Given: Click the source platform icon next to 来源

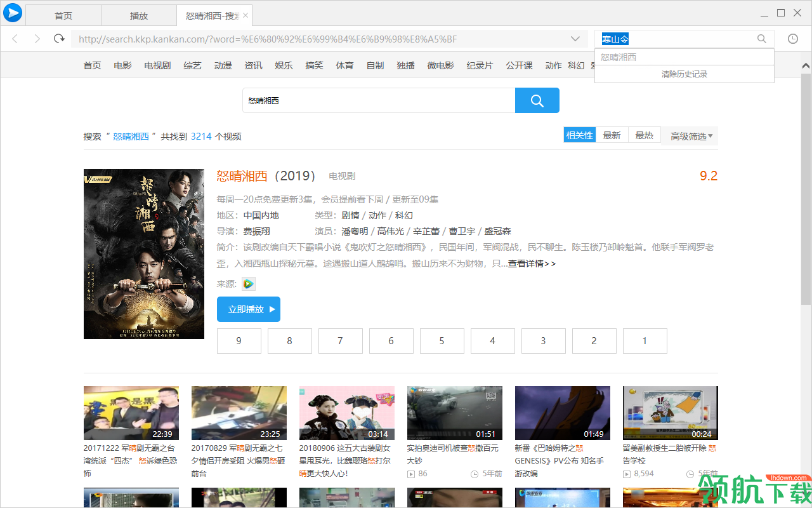Looking at the screenshot, I should tap(248, 284).
